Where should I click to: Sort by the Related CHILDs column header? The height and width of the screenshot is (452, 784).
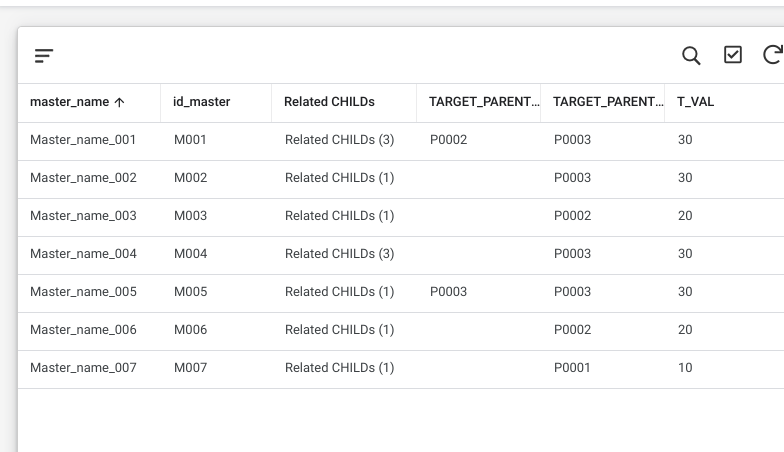(329, 102)
